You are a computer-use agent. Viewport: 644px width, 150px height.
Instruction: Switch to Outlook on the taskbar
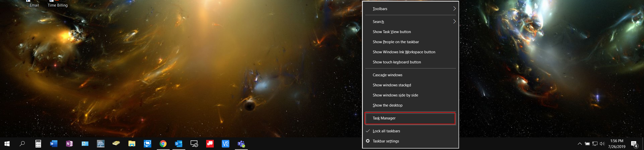tap(178, 144)
